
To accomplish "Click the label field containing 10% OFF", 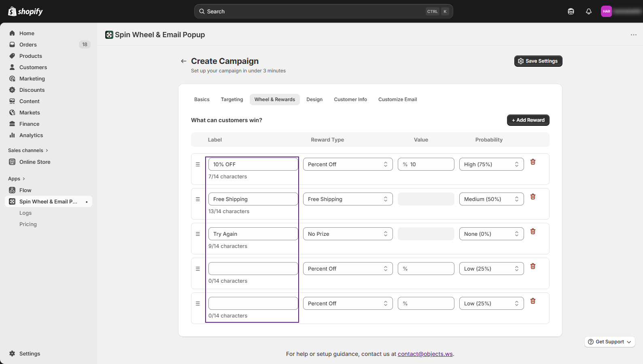I will [253, 164].
